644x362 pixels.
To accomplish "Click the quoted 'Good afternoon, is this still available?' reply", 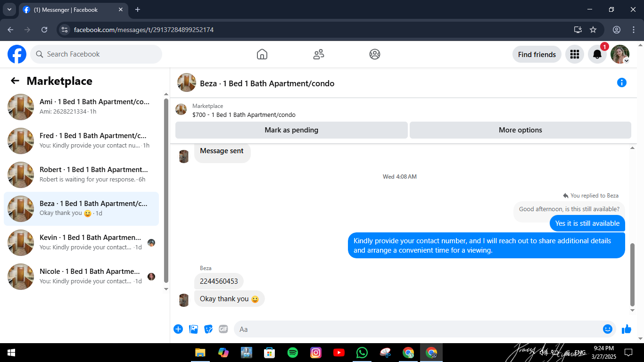I will (569, 209).
